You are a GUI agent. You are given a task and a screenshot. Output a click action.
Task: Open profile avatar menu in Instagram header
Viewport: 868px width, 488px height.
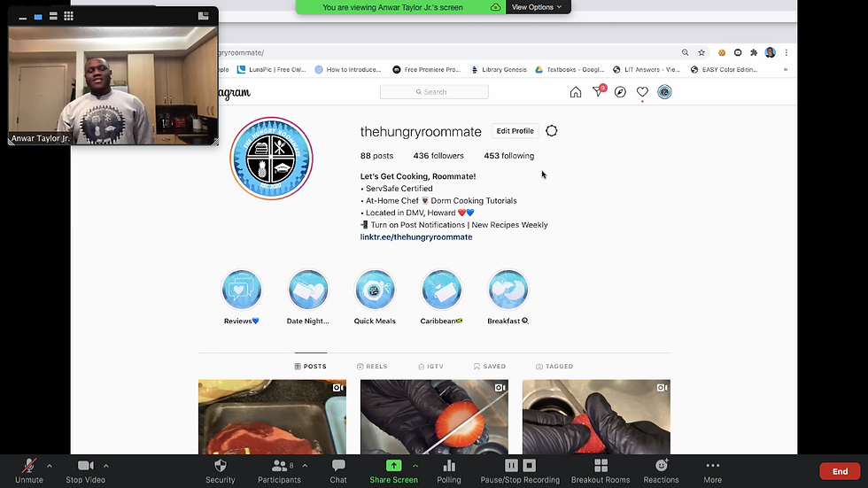[664, 92]
